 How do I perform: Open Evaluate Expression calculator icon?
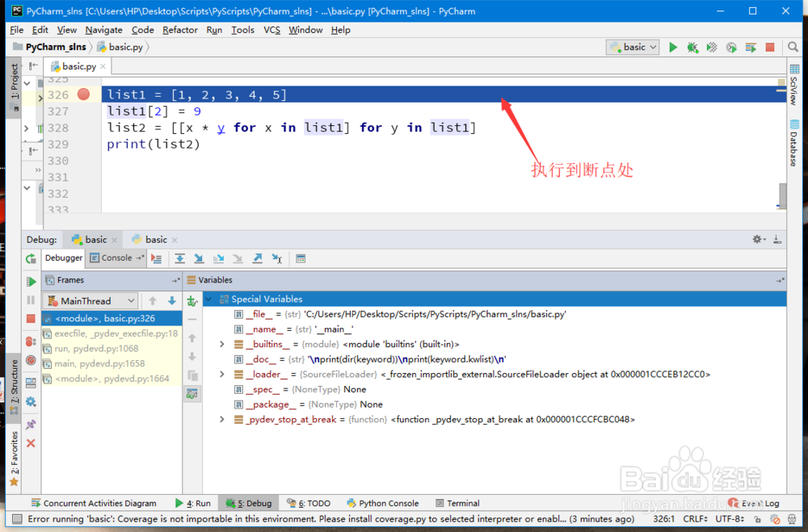pyautogui.click(x=301, y=258)
